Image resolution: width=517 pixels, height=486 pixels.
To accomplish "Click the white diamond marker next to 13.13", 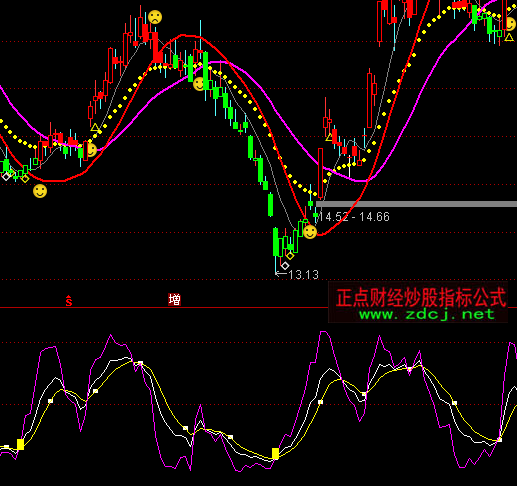I will (285, 266).
